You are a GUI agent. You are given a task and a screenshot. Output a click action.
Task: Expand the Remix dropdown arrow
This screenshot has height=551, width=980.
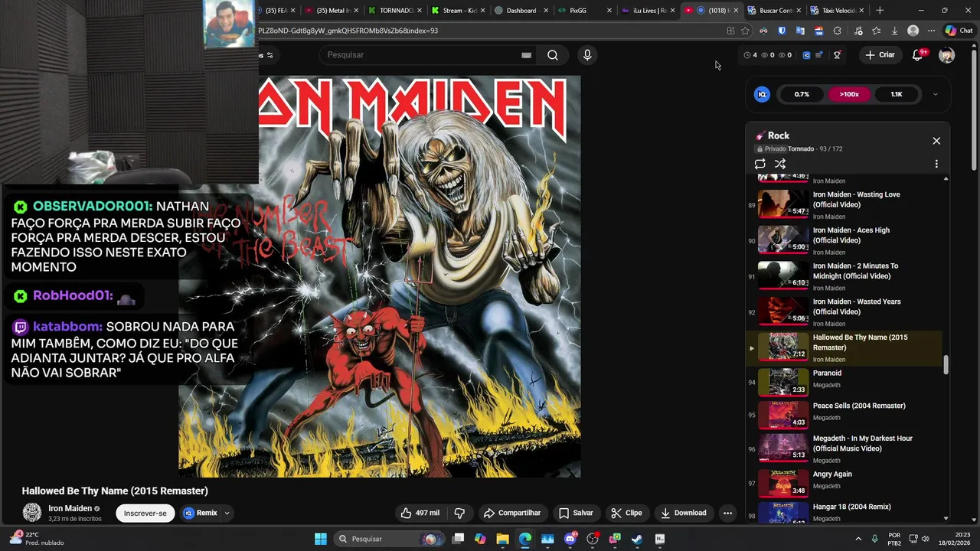coord(227,513)
